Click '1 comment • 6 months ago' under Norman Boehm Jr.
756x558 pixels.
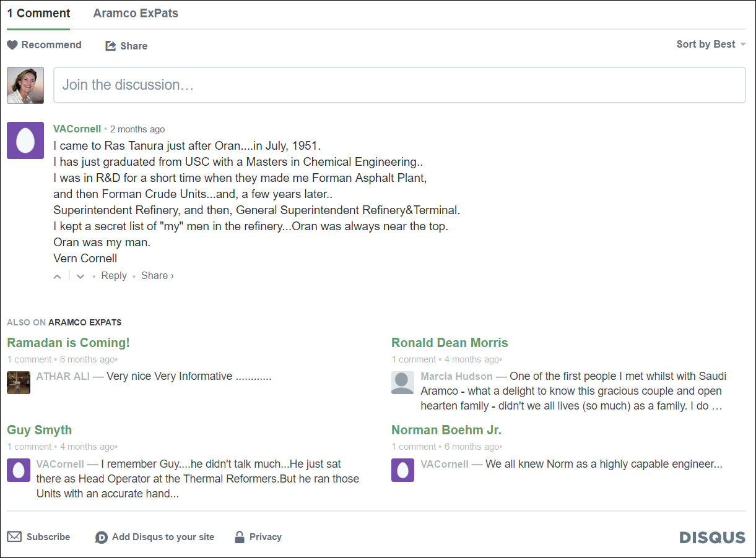446,447
